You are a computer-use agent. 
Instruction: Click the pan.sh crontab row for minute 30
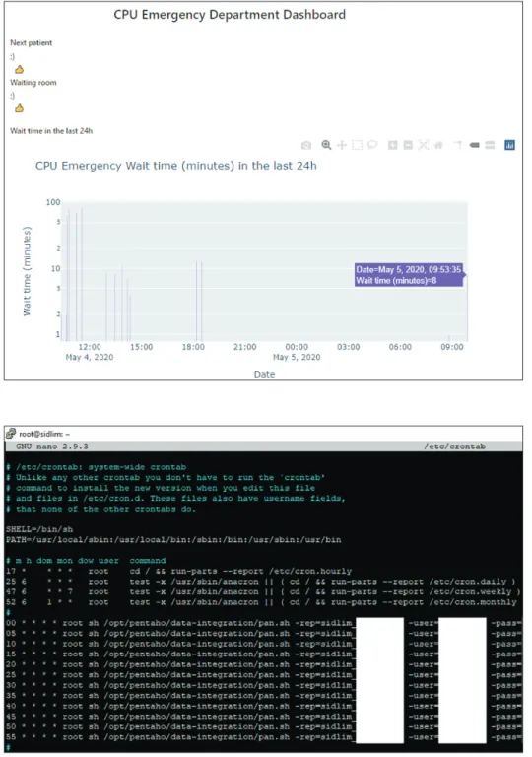264,685
